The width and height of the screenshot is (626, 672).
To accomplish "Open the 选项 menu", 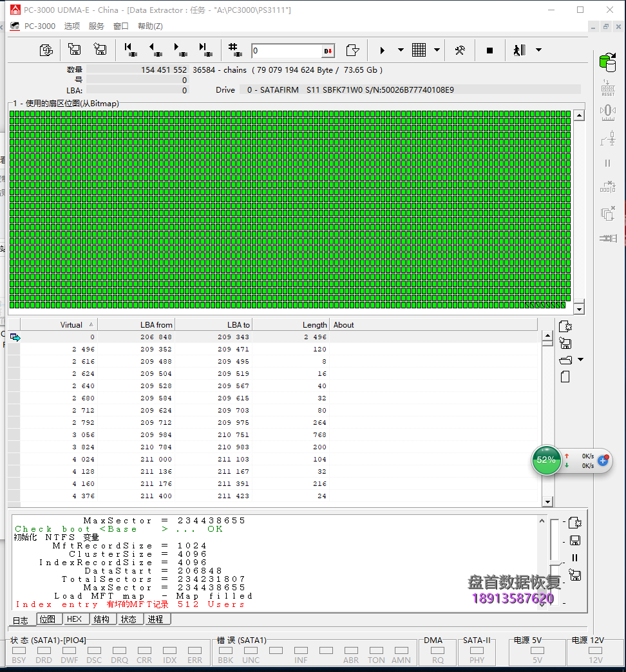I will (72, 26).
